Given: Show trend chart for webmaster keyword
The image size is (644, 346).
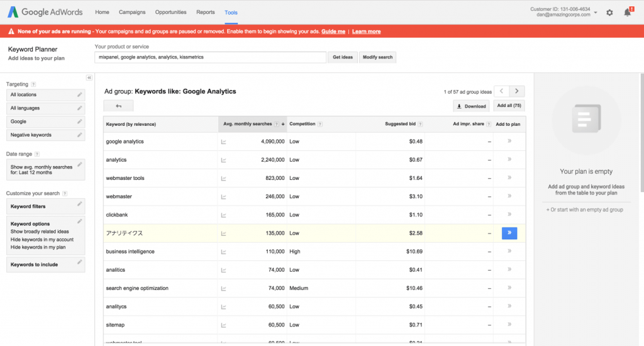Looking at the screenshot, I should pos(223,197).
